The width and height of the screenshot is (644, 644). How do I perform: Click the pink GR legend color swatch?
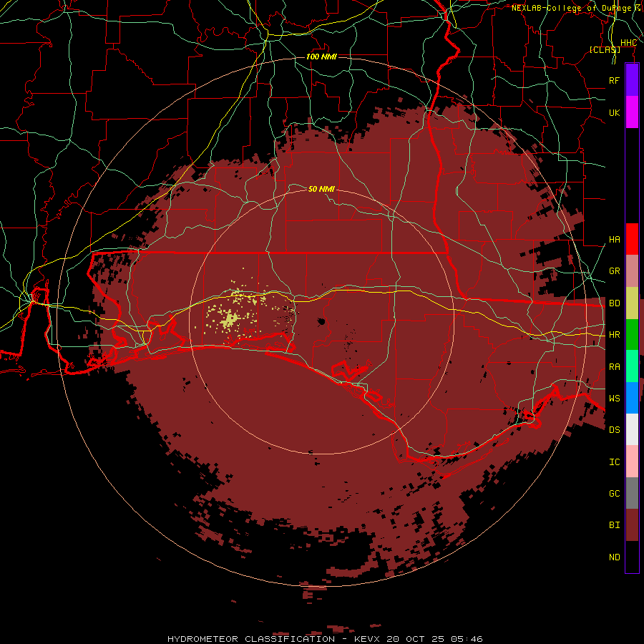pos(632,271)
